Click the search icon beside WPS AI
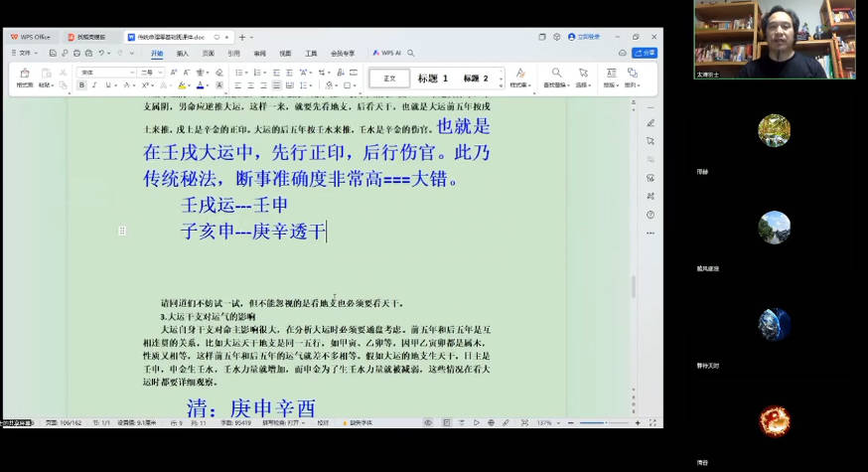This screenshot has width=868, height=472. [411, 53]
